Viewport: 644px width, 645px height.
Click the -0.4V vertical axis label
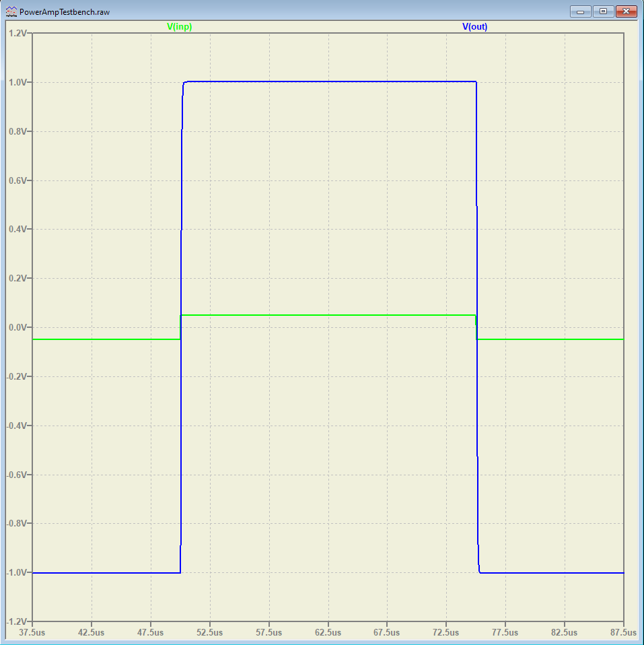(x=16, y=426)
